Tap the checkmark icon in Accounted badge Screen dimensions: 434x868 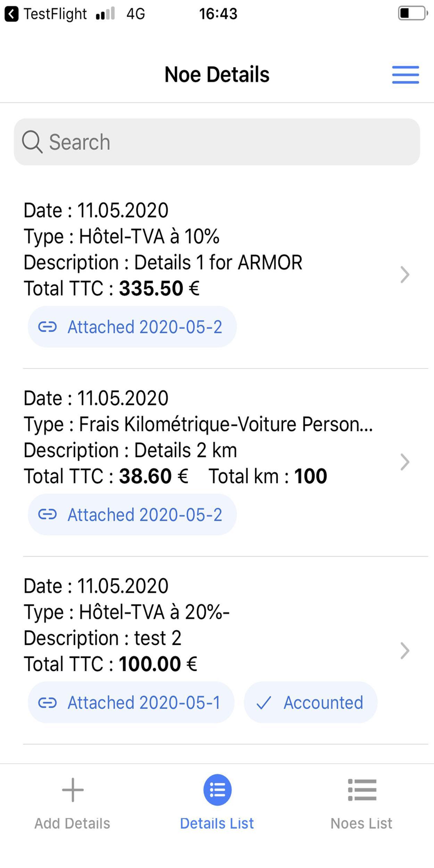click(264, 703)
